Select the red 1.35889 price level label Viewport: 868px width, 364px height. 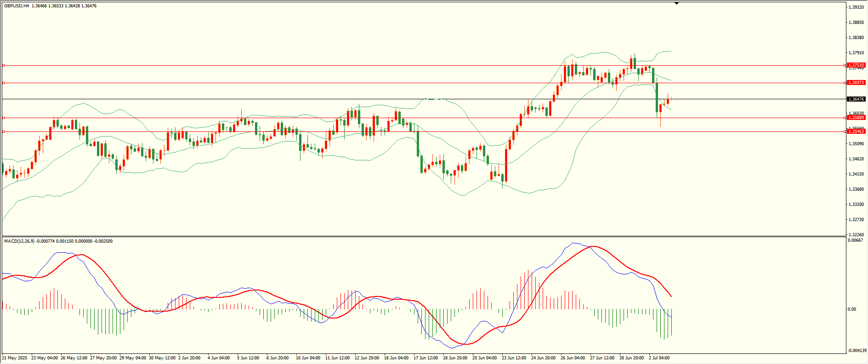click(856, 118)
